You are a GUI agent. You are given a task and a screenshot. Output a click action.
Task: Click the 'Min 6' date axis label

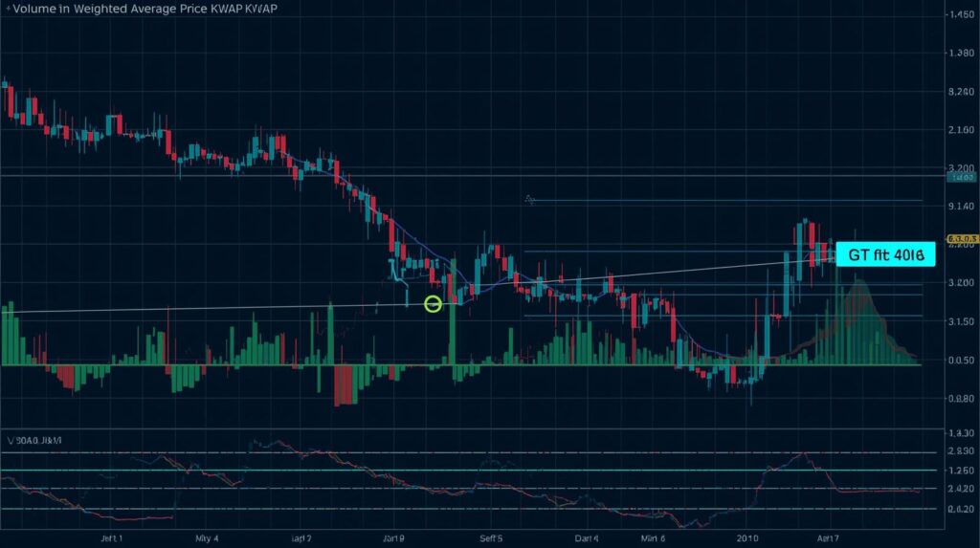coord(653,538)
